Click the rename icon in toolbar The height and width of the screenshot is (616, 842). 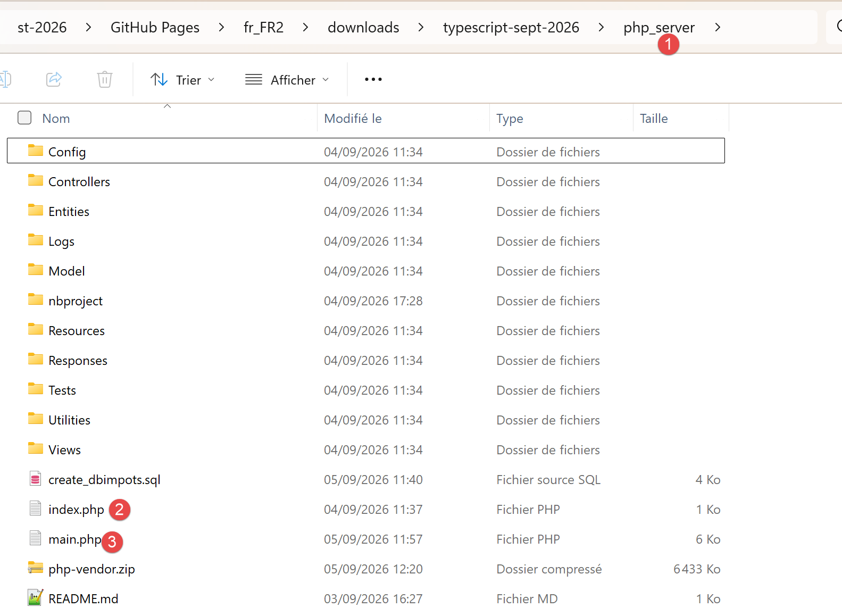[5, 79]
